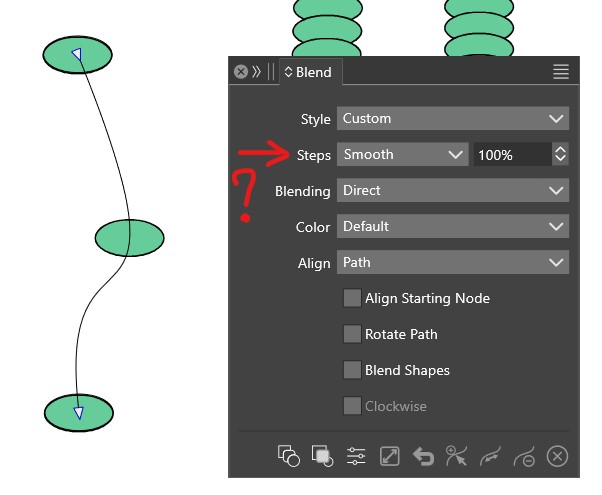602x495 pixels.
Task: Close the Blend panel with round X
Action: 241,72
